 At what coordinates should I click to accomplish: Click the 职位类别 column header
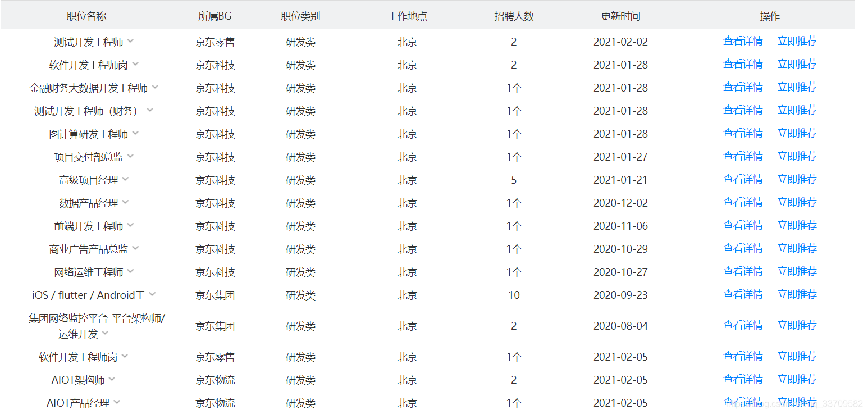[x=300, y=16]
